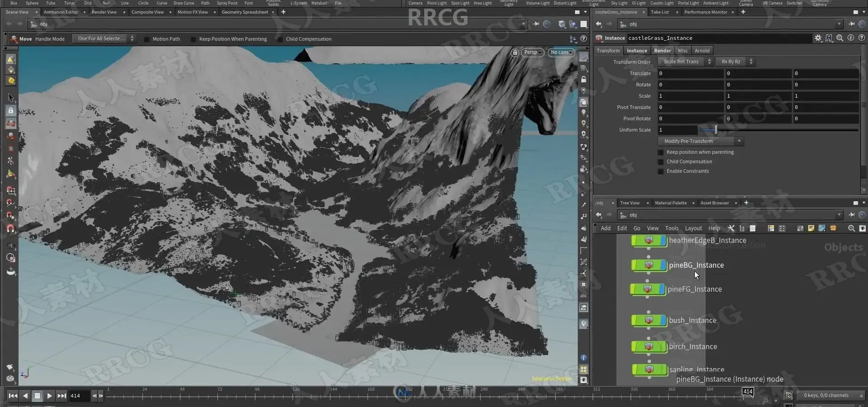Screen dimensions: 868x407
Task: Open the network editor grid palette icon
Action: pos(771,228)
